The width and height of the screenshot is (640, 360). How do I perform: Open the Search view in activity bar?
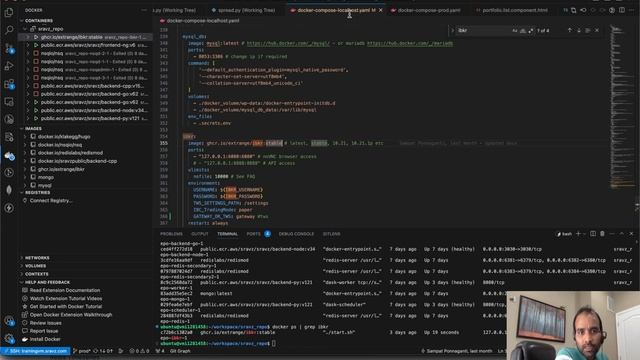[9, 30]
